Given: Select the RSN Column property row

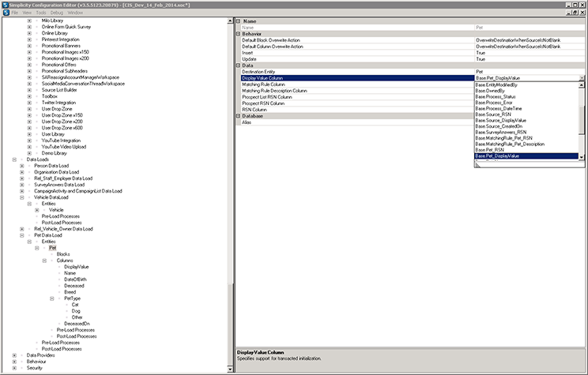Looking at the screenshot, I should coord(357,110).
